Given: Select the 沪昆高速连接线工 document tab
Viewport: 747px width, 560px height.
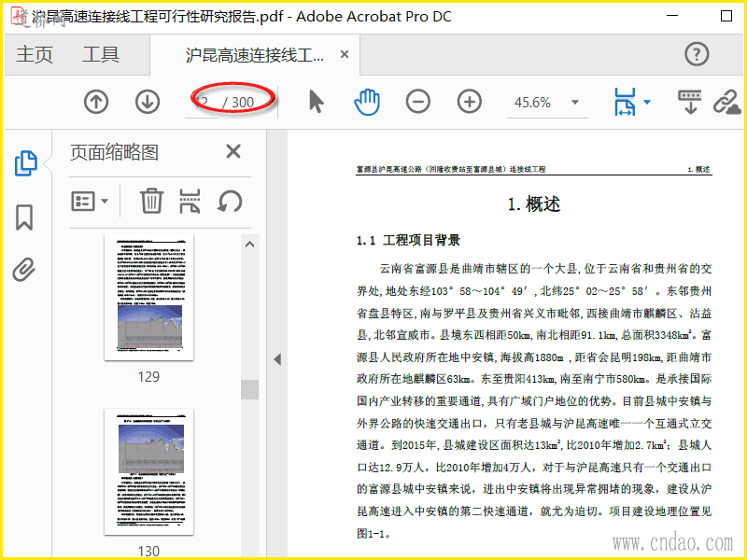Looking at the screenshot, I should tap(254, 55).
